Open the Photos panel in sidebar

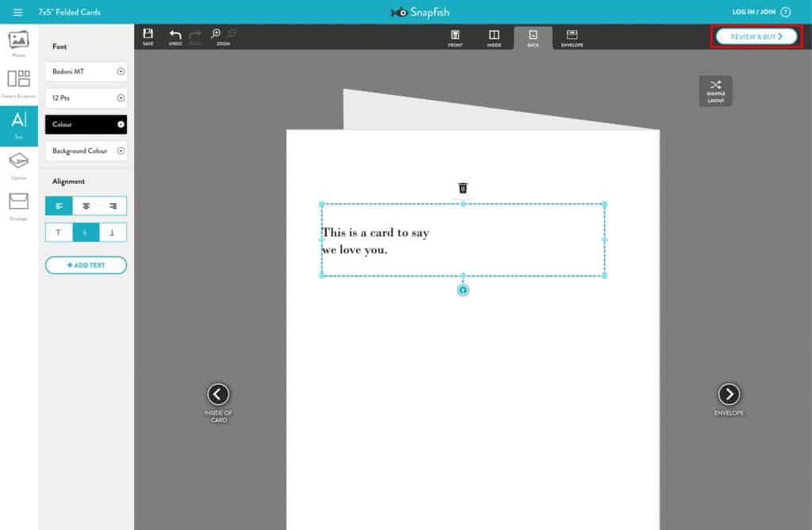point(18,42)
